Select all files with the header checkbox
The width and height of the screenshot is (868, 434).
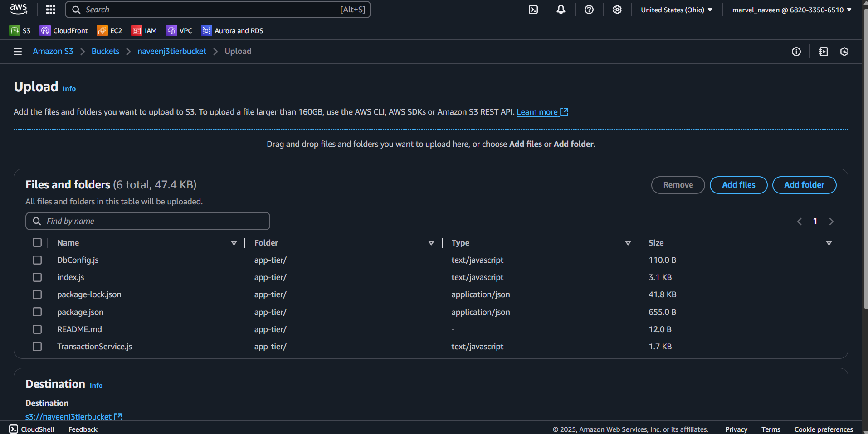[x=37, y=242]
